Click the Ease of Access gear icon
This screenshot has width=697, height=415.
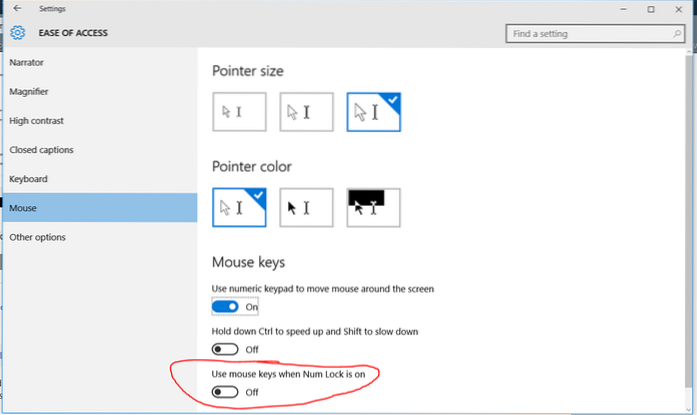click(x=17, y=33)
